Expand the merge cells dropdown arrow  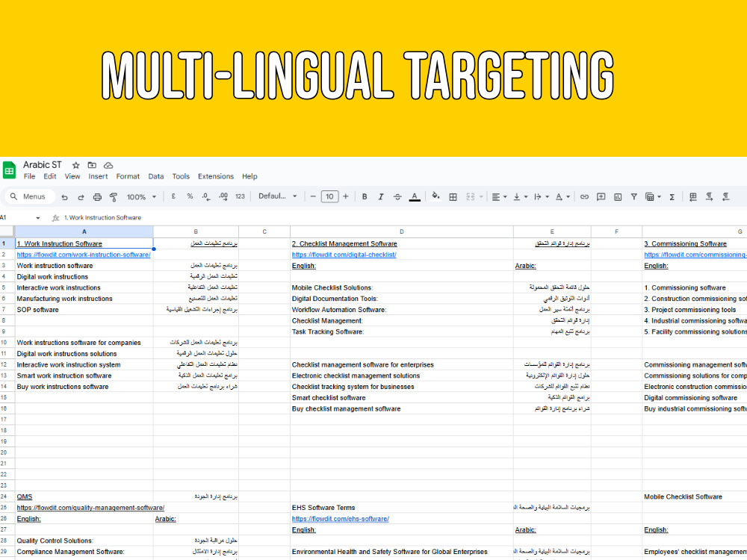[481, 196]
